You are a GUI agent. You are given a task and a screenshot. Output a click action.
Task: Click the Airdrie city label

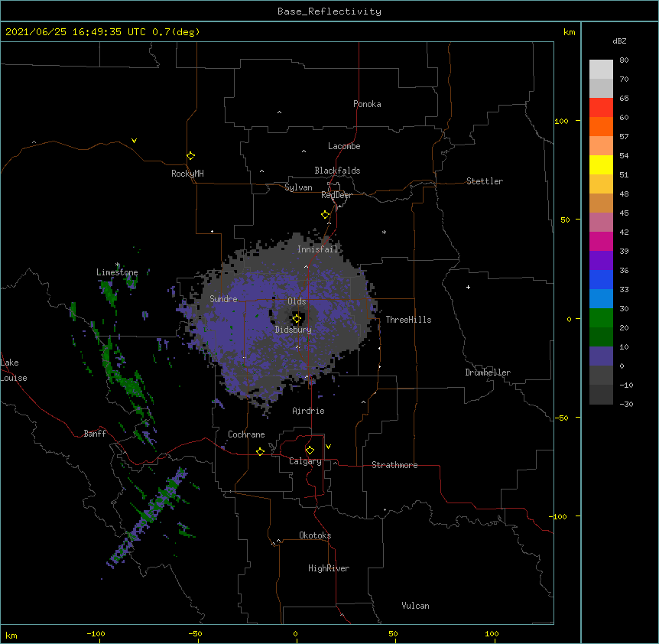[x=309, y=411]
